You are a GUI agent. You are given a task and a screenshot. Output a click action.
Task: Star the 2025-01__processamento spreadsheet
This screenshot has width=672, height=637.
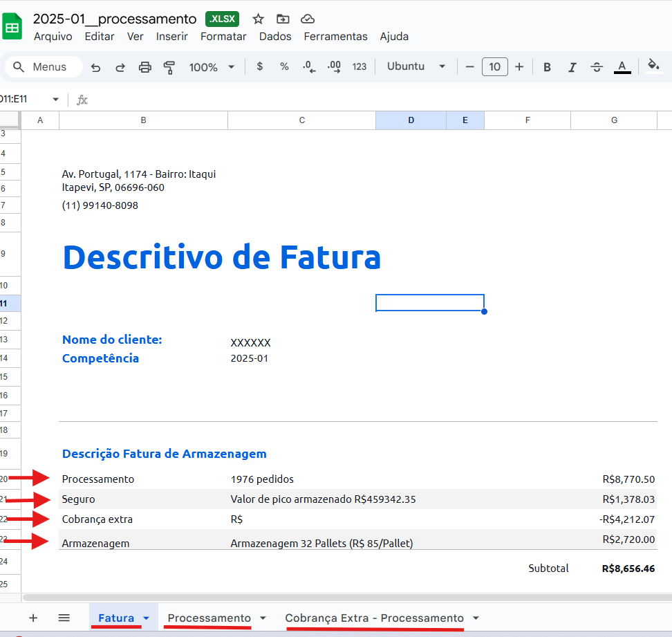[x=257, y=19]
